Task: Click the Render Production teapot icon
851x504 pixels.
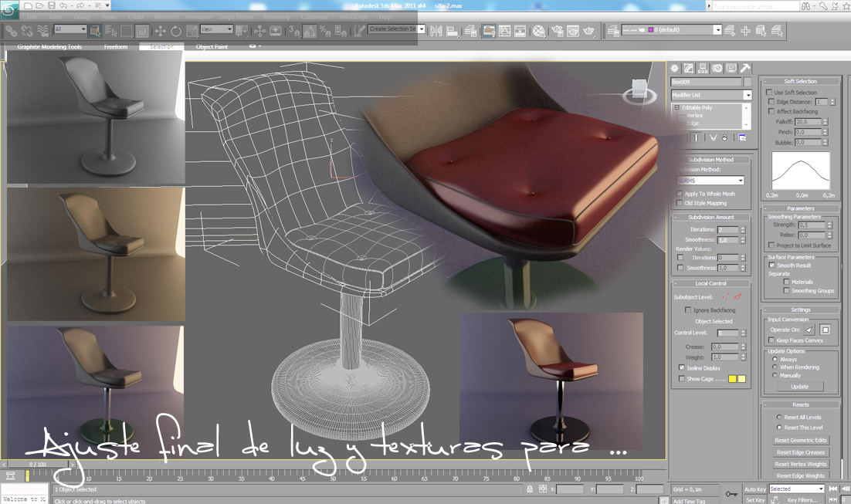Action: [589, 31]
